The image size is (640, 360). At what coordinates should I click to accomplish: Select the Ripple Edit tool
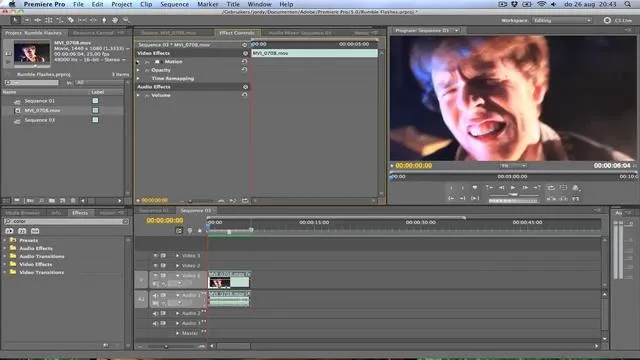coord(38,20)
